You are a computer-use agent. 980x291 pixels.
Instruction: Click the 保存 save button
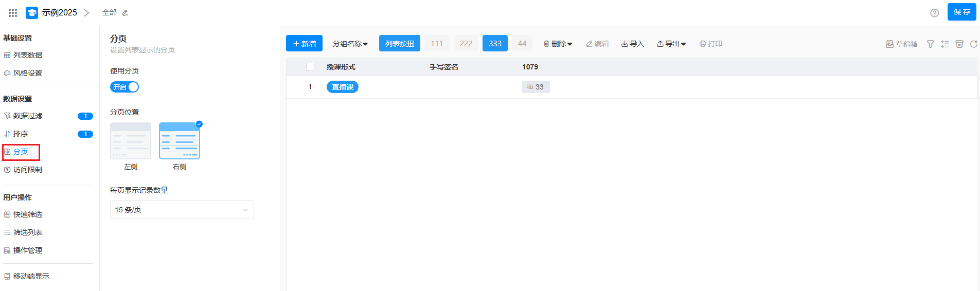click(x=961, y=12)
